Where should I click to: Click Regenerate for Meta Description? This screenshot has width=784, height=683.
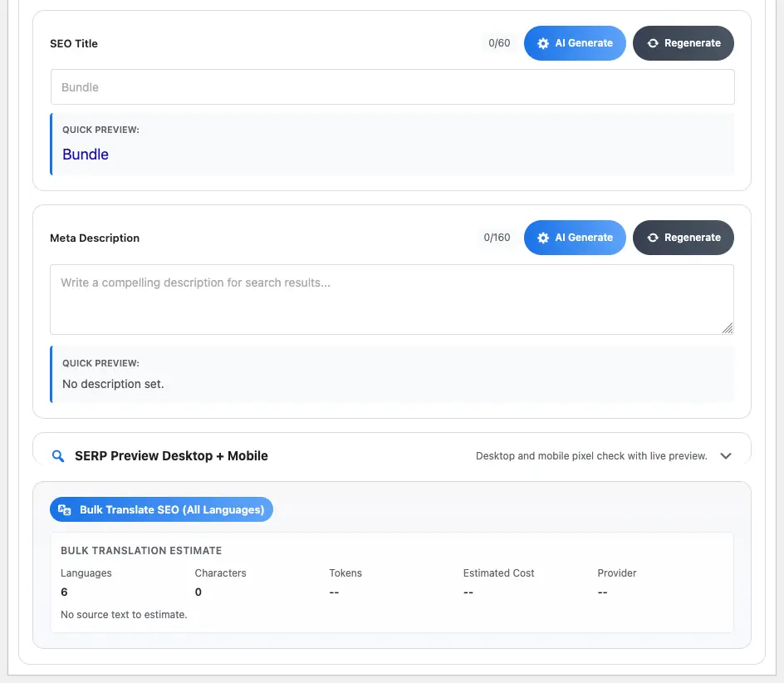(x=683, y=238)
